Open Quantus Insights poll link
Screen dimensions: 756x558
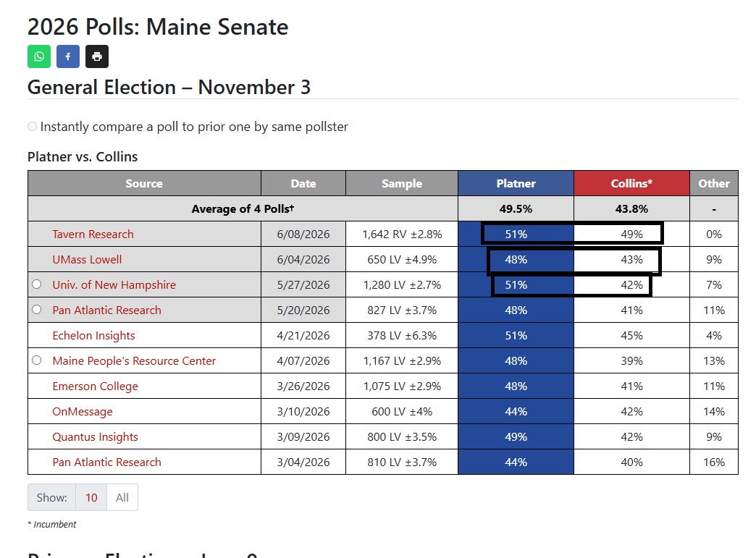95,437
